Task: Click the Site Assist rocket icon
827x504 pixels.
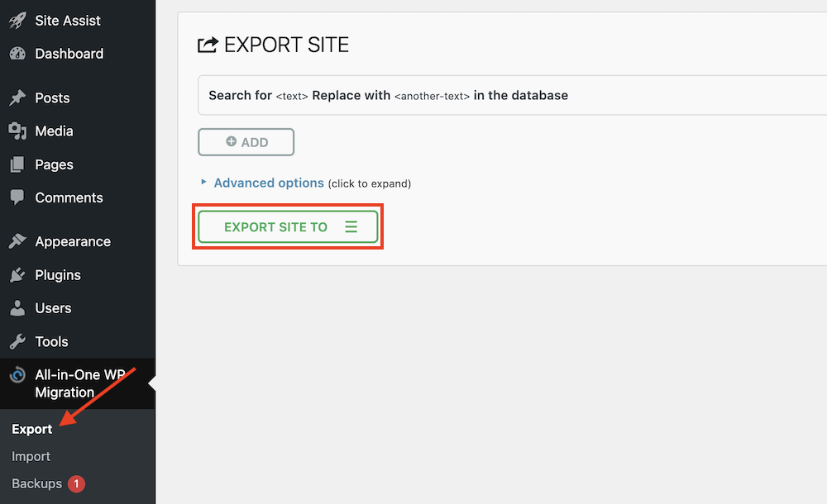Action: pos(17,21)
